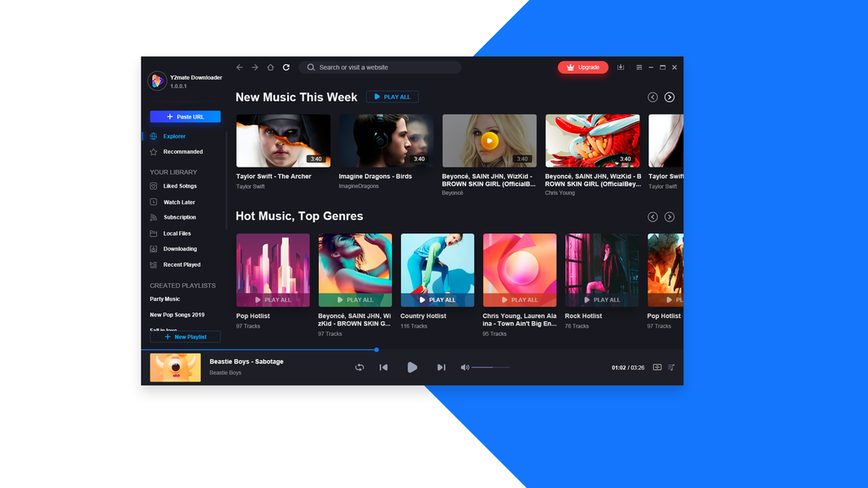Reload the page with refresh icon
This screenshot has height=488, width=868.
click(286, 68)
